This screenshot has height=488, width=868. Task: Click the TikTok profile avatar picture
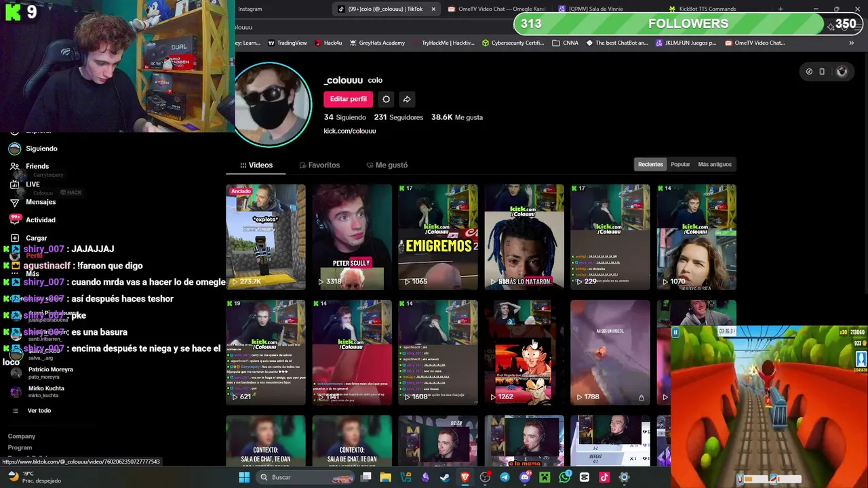(271, 104)
